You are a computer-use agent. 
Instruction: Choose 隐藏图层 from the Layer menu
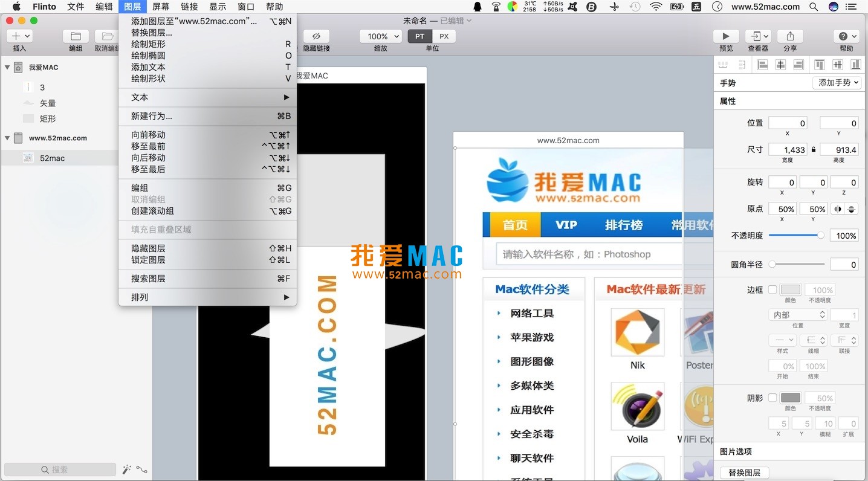(x=208, y=248)
